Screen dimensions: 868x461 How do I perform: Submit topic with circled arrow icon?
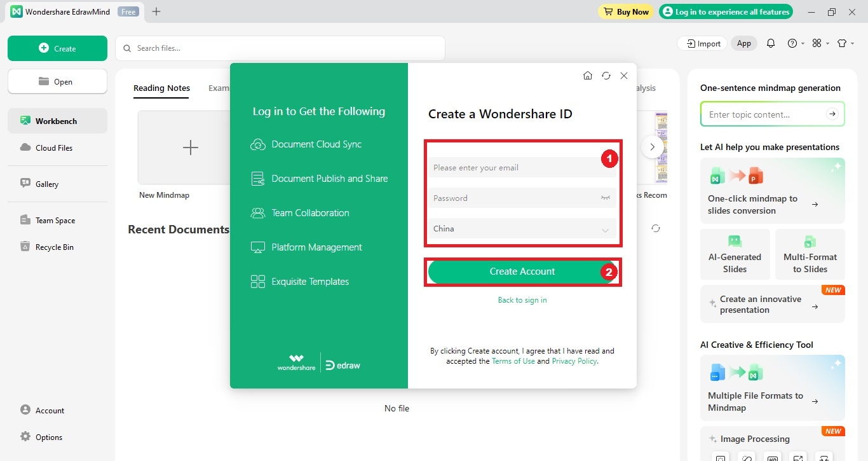click(x=832, y=114)
